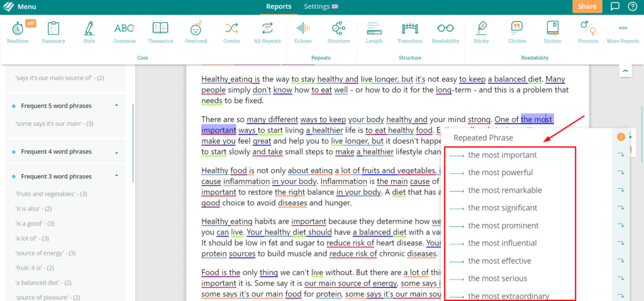Open the main Menu
This screenshot has width=644, height=301.
tap(20, 7)
